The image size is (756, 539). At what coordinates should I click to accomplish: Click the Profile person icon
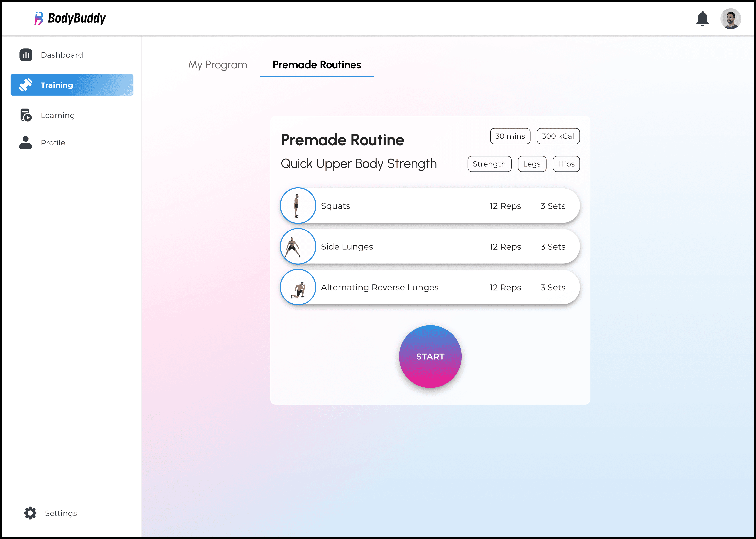26,142
